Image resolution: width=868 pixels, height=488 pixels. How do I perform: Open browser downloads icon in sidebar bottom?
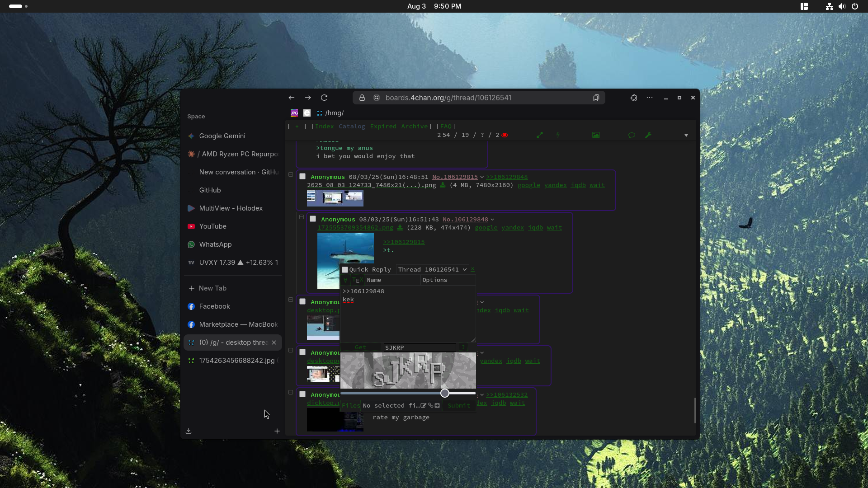click(x=189, y=431)
